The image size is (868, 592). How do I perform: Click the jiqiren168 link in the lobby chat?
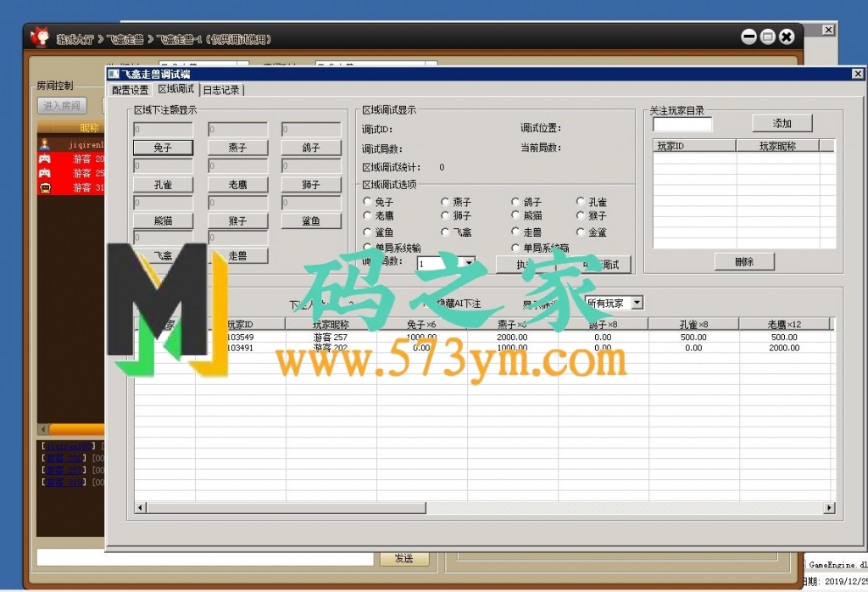[69, 446]
